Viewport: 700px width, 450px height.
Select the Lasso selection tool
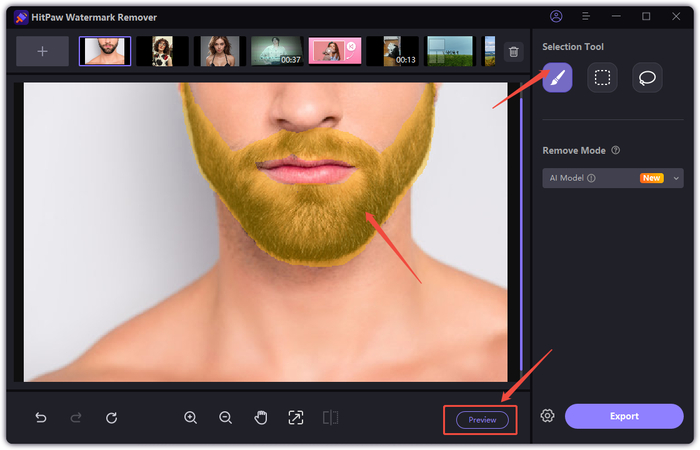pos(647,78)
